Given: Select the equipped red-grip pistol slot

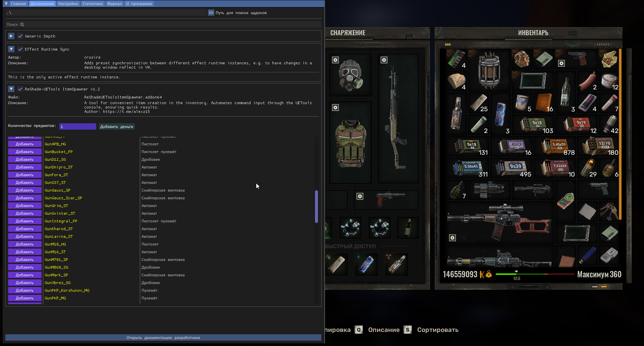Looking at the screenshot, I should (386, 200).
